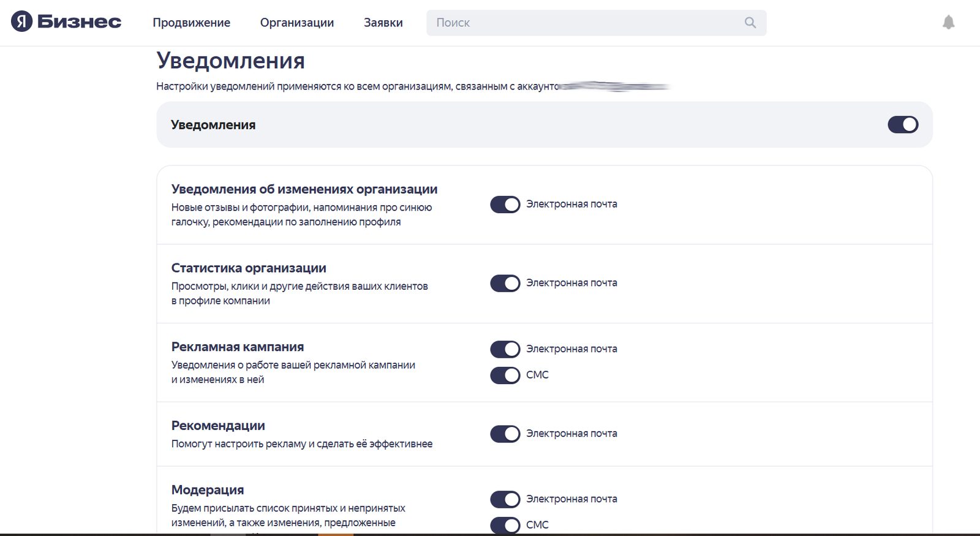Viewport: 980px width, 536px height.
Task: Toggle email for Уведомления об изменениях организации
Action: click(505, 205)
